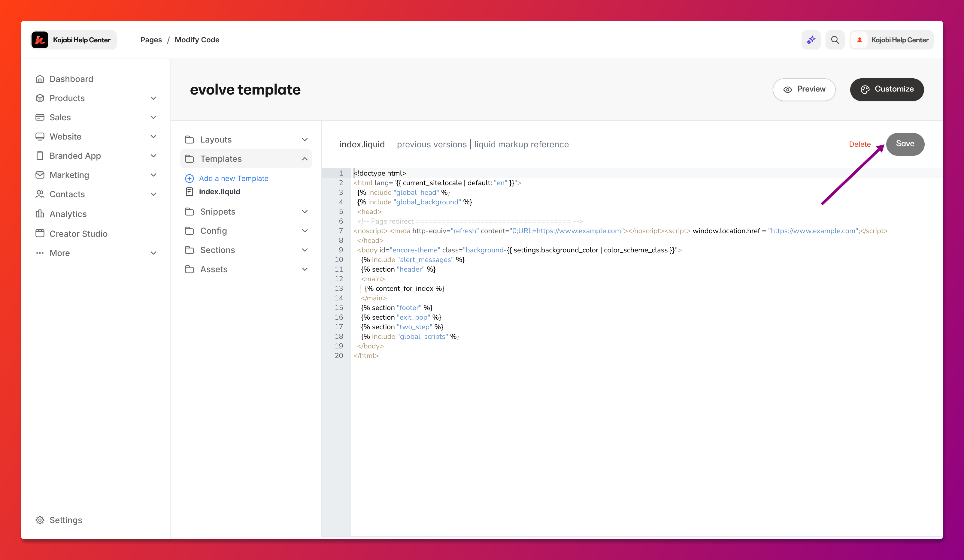Click Add a new Template link
The image size is (964, 560).
(x=234, y=179)
